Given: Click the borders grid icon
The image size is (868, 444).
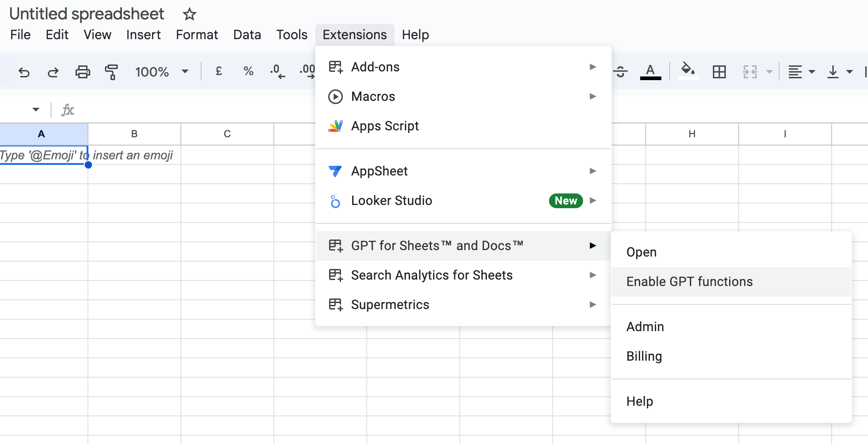Looking at the screenshot, I should pyautogui.click(x=719, y=72).
